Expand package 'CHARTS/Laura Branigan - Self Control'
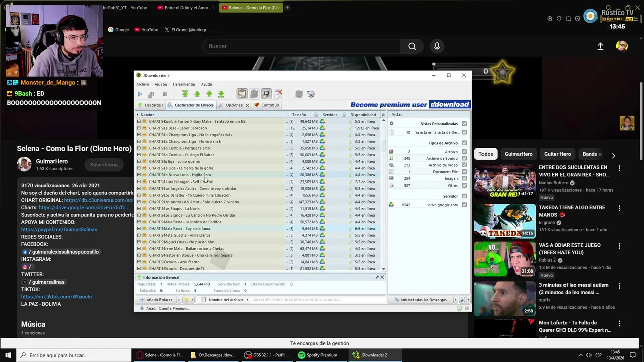 (x=139, y=182)
